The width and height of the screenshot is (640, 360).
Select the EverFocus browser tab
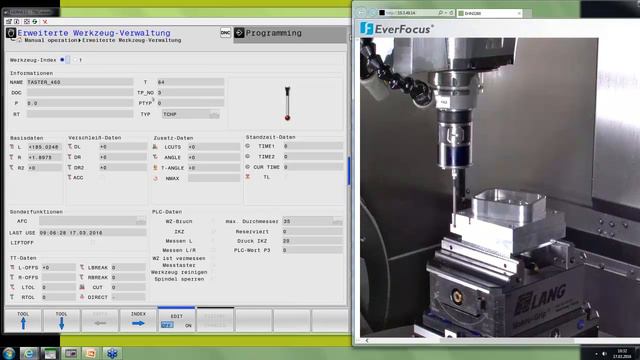[x=490, y=13]
